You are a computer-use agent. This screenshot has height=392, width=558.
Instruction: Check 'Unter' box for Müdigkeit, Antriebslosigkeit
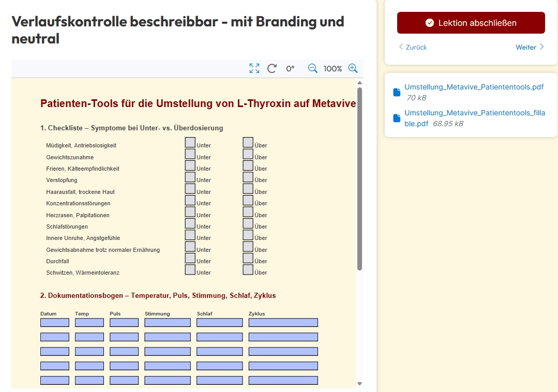(x=190, y=142)
